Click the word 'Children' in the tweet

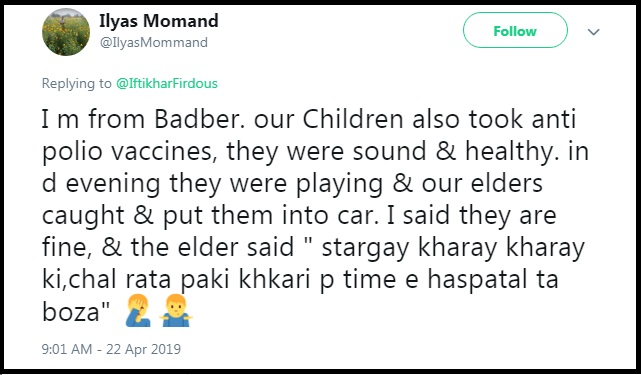pyautogui.click(x=353, y=119)
